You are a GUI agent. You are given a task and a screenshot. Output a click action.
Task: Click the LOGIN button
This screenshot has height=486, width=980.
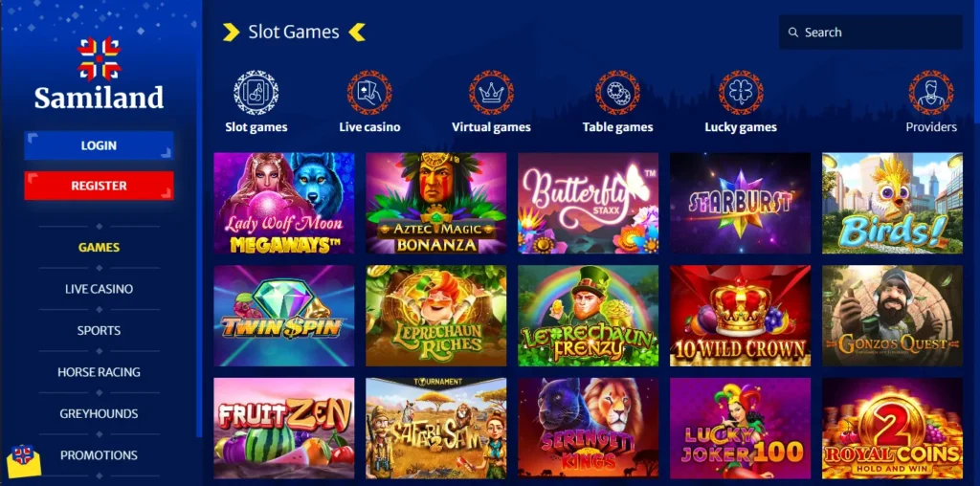(x=99, y=145)
